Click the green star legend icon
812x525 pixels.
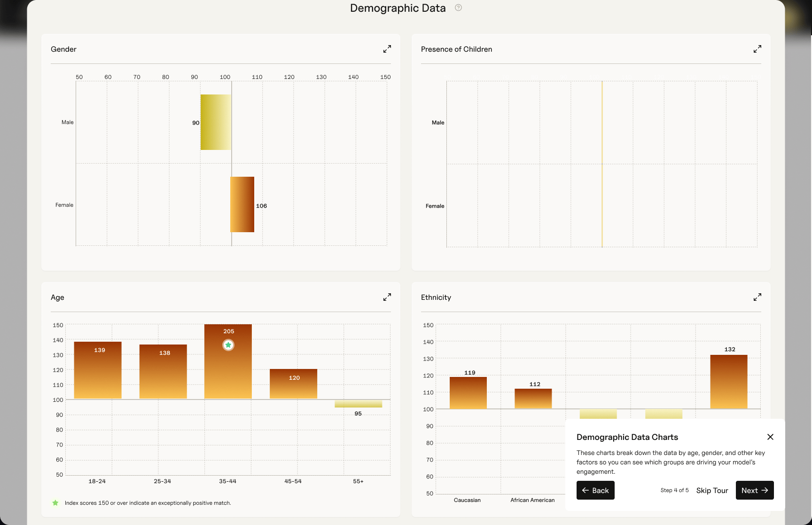[x=55, y=503]
